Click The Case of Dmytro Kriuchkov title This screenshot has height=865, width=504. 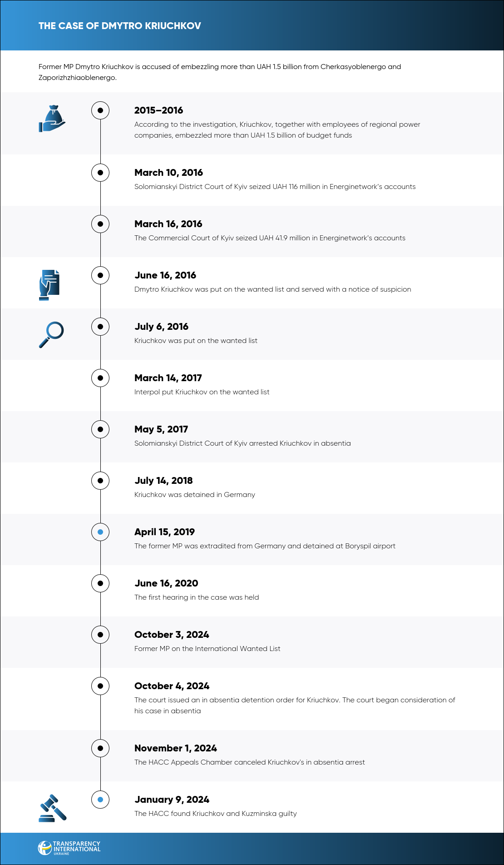tap(120, 26)
